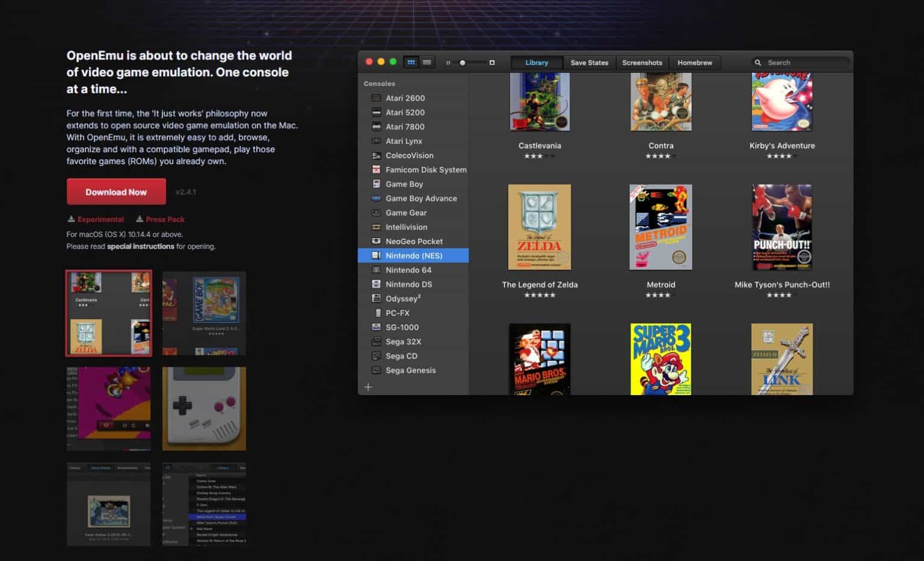Click the Sega CD console icon
This screenshot has width=924, height=561.
coord(376,356)
